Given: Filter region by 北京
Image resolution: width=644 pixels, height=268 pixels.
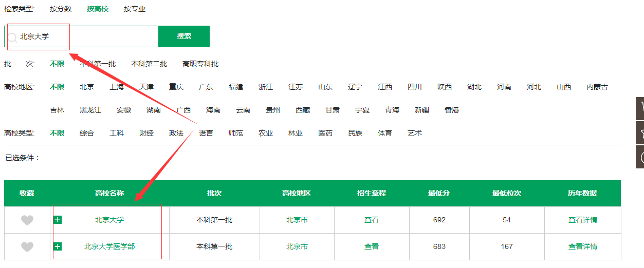Looking at the screenshot, I should point(87,87).
